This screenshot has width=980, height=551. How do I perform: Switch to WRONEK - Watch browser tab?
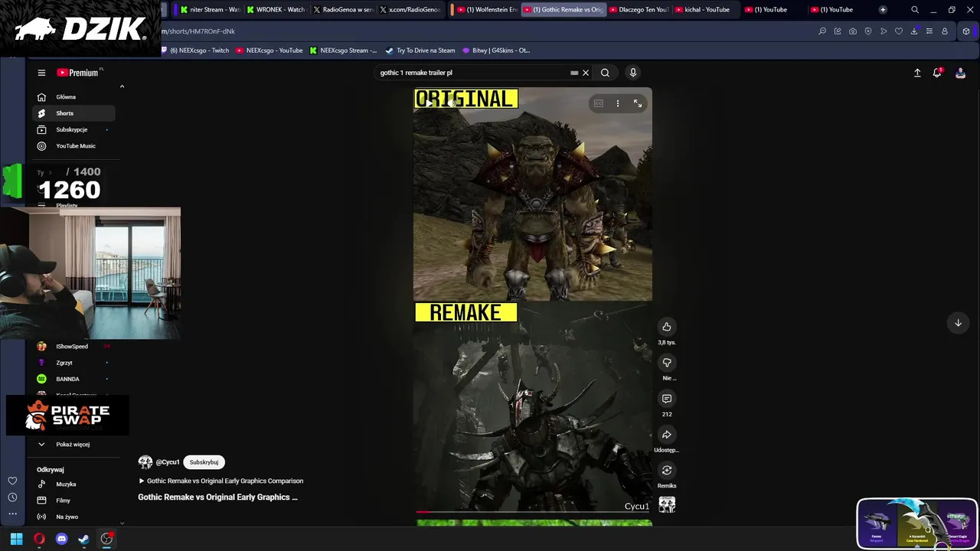[276, 9]
